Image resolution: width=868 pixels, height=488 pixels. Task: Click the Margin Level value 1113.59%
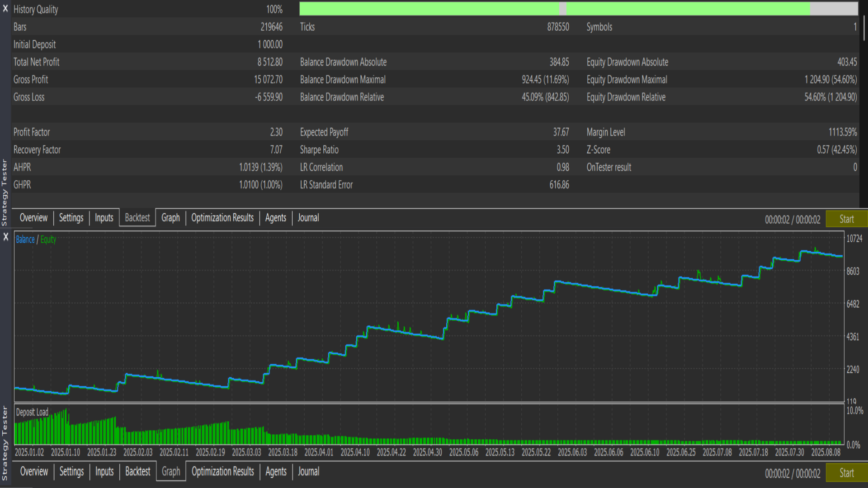click(x=843, y=132)
